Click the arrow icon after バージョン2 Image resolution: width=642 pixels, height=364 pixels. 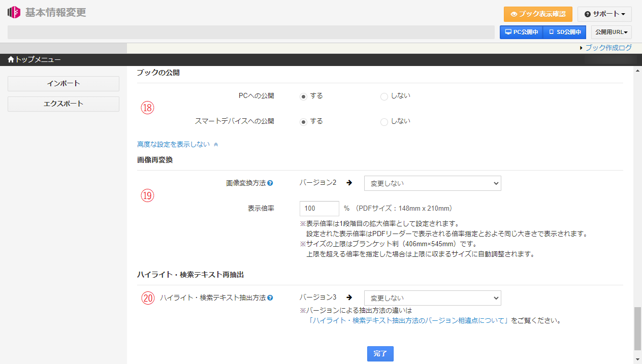pyautogui.click(x=349, y=183)
